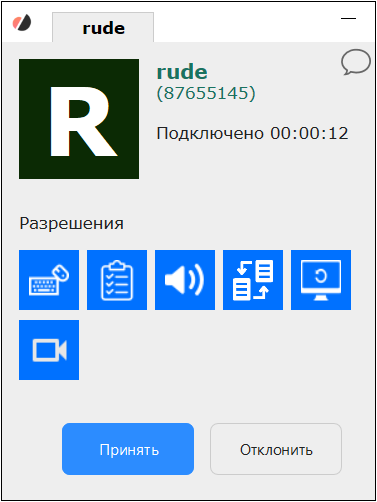Select the rude connection tab
Screen dimensions: 377x502
pyautogui.click(x=103, y=27)
